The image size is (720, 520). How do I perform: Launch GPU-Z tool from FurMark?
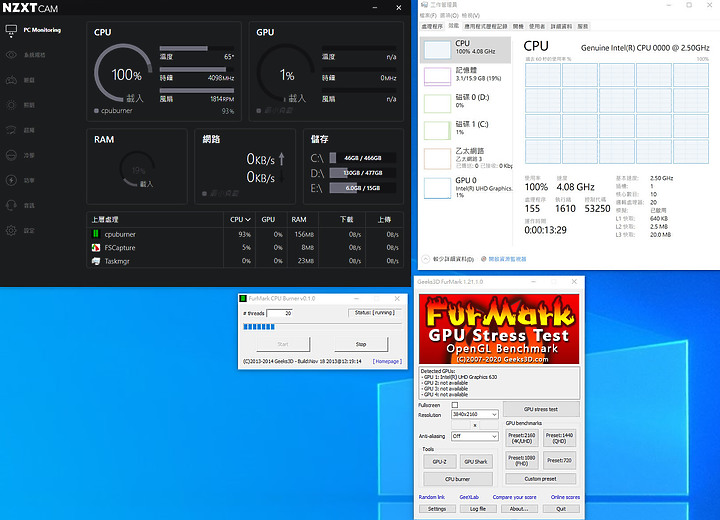click(439, 462)
